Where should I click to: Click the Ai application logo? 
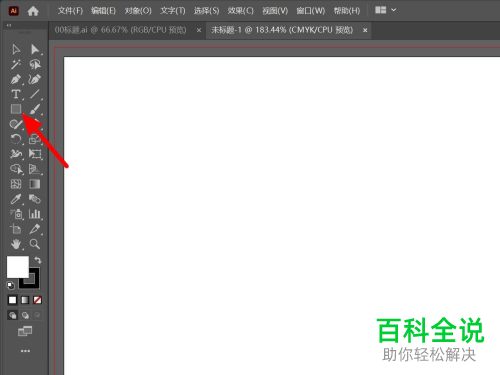tap(13, 11)
